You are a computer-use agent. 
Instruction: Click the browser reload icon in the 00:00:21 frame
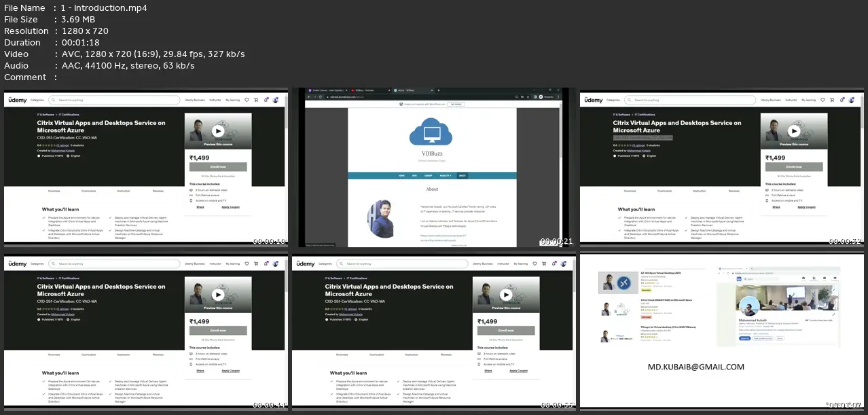point(320,96)
